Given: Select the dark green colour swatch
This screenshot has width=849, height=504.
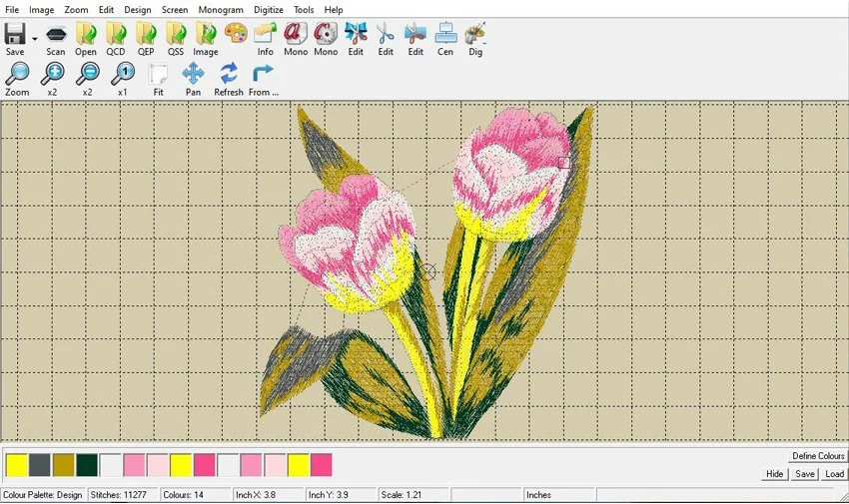Looking at the screenshot, I should pos(87,465).
